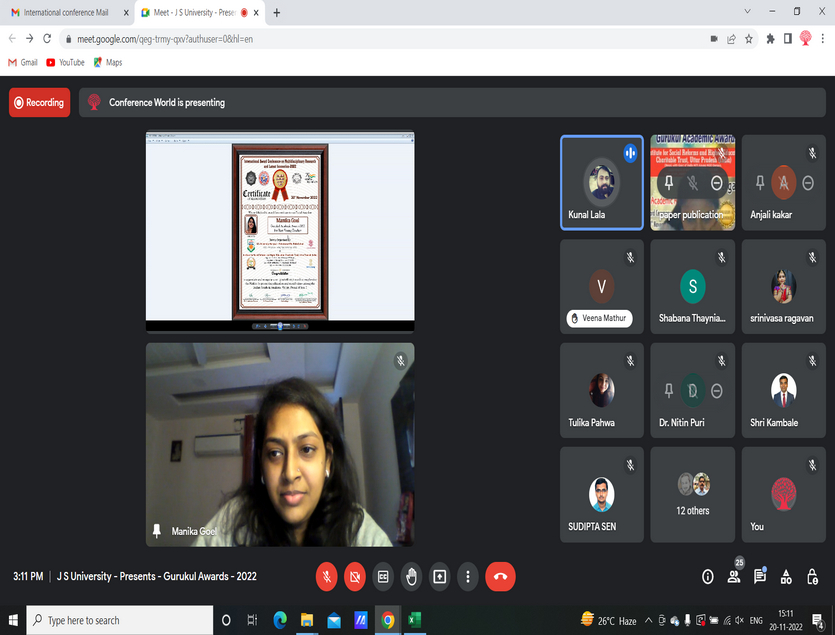Raise hand in the meeting
835x635 pixels.
tap(411, 576)
